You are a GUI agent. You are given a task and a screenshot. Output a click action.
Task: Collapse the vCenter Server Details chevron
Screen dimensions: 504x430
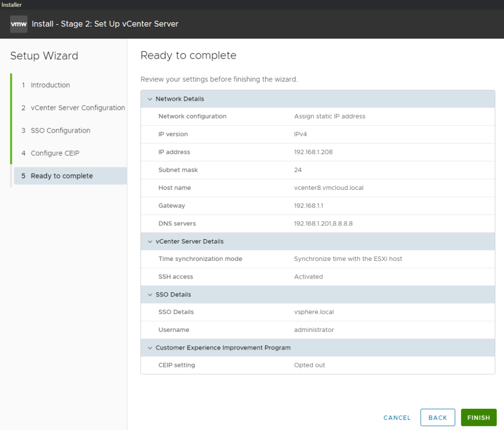(x=150, y=242)
